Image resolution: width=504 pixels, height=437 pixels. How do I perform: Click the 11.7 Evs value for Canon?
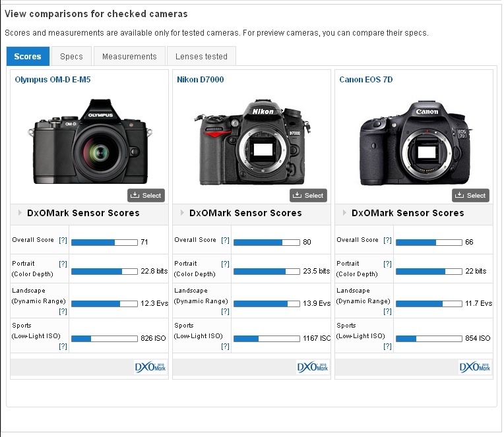point(479,303)
